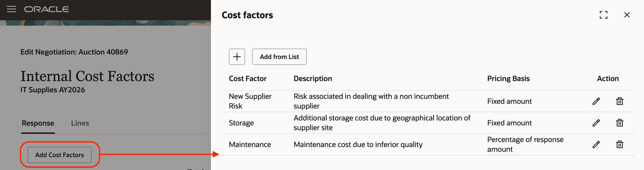
Task: Open the navigation hamburger menu
Action: click(x=11, y=9)
